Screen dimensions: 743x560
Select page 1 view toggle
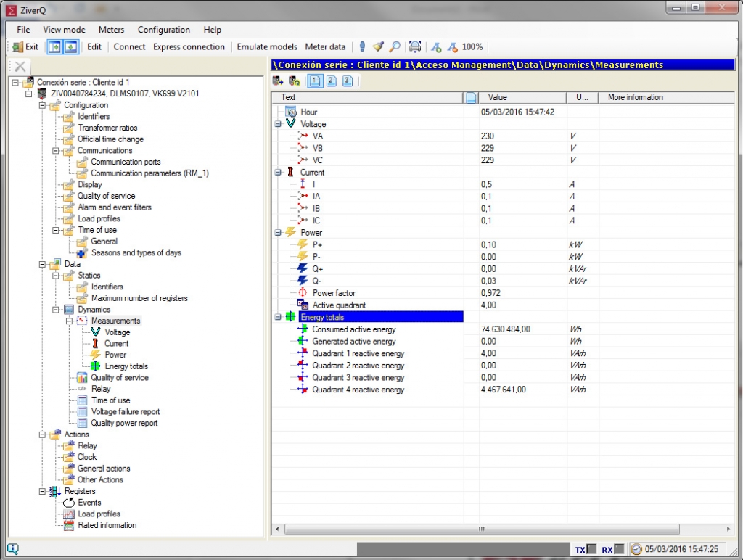[x=315, y=81]
